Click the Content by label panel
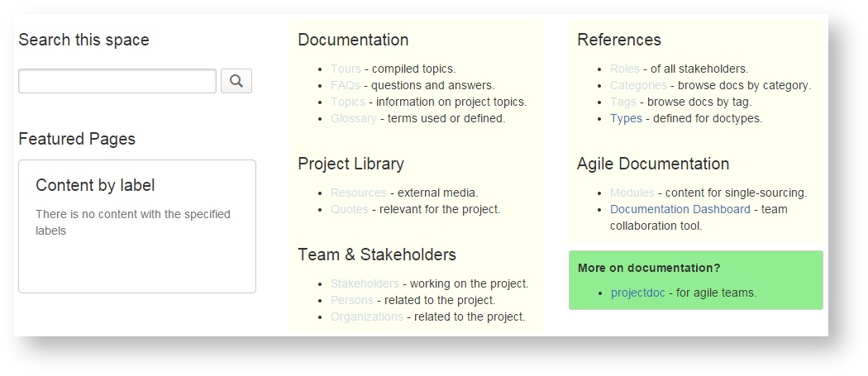This screenshot has height=376, width=868. point(137,226)
